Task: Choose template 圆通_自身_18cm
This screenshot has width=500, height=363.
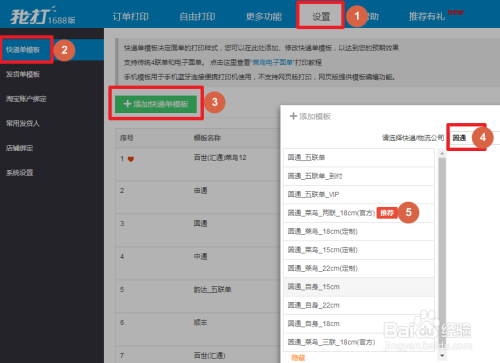Action: [359, 324]
